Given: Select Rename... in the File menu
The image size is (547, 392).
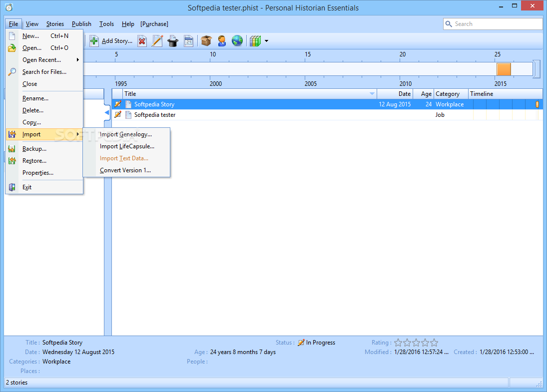Looking at the screenshot, I should tap(44, 98).
